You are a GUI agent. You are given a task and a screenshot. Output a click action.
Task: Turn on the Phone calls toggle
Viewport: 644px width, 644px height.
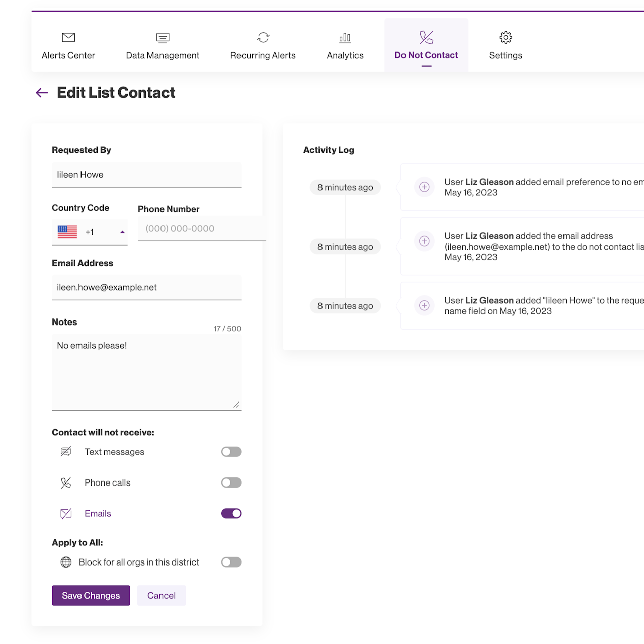231,482
